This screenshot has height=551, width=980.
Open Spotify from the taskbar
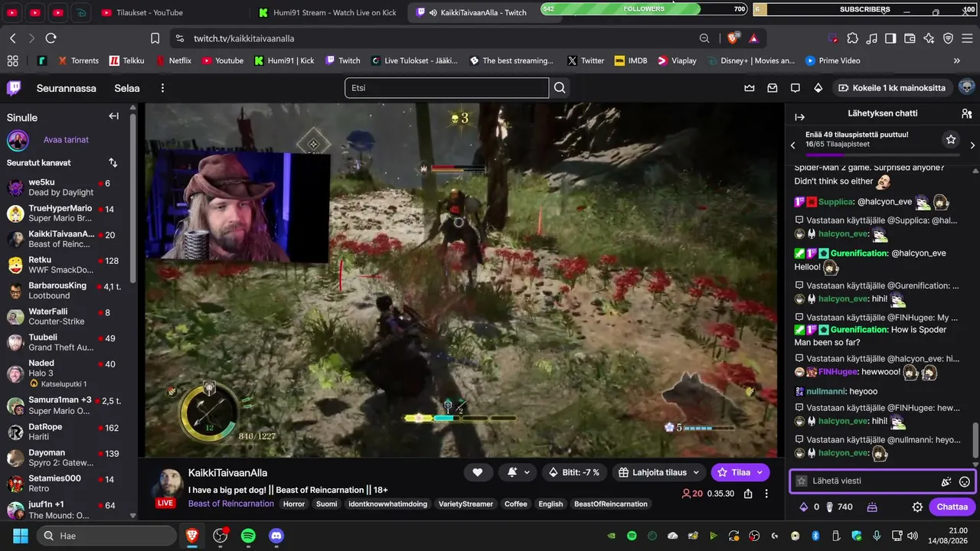point(248,536)
